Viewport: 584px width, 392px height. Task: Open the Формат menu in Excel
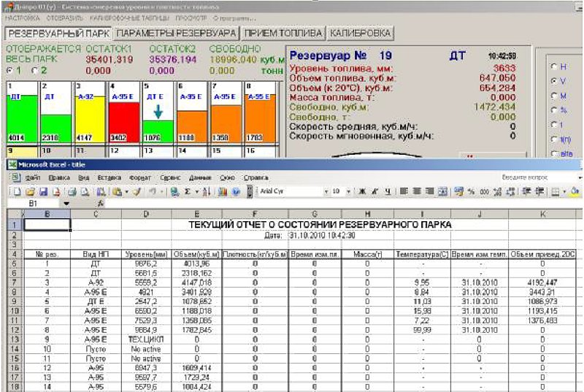pos(140,178)
